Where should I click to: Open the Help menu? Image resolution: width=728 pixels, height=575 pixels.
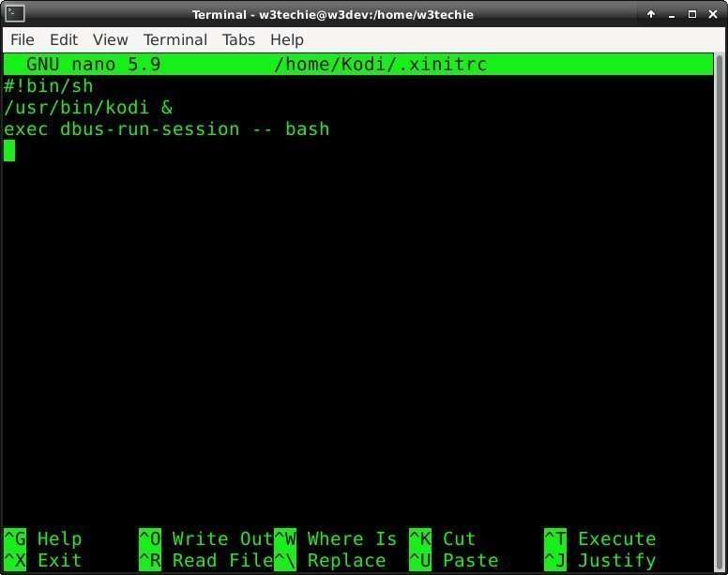point(286,40)
